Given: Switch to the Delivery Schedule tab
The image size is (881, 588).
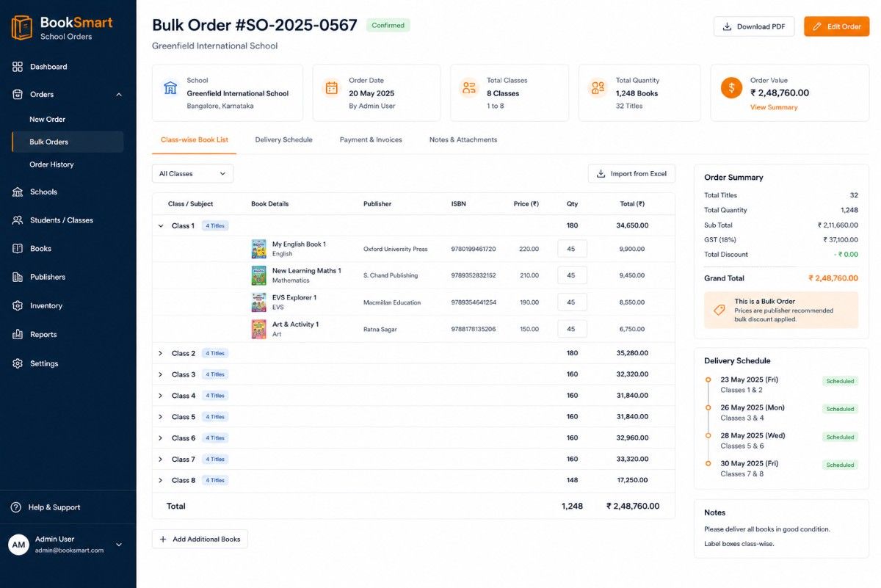Looking at the screenshot, I should [x=283, y=139].
